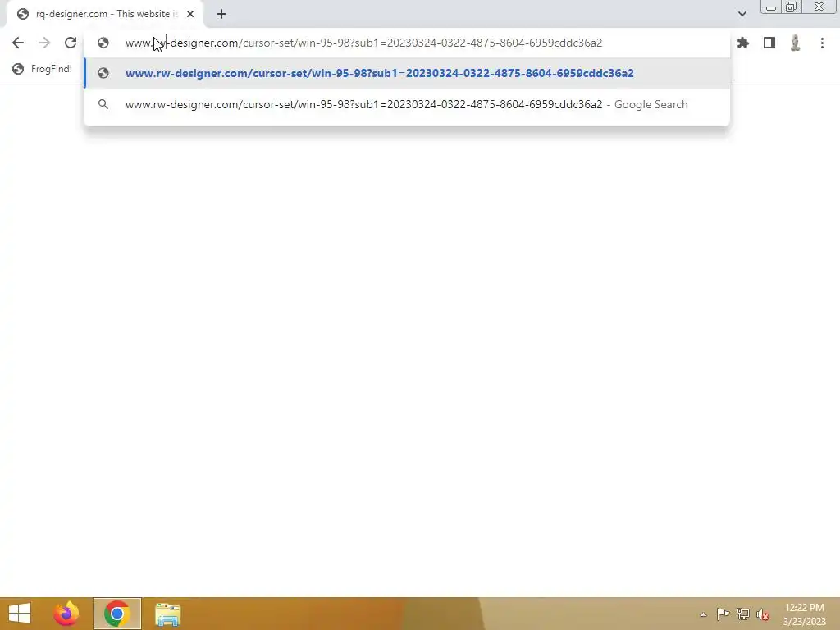Open File Explorer from the taskbar
Screen dimensions: 840x630
167,614
